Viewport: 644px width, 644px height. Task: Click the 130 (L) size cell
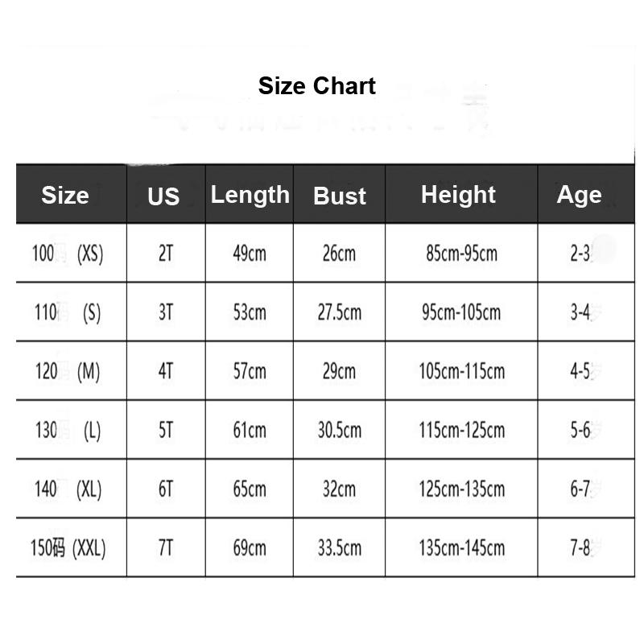(68, 430)
